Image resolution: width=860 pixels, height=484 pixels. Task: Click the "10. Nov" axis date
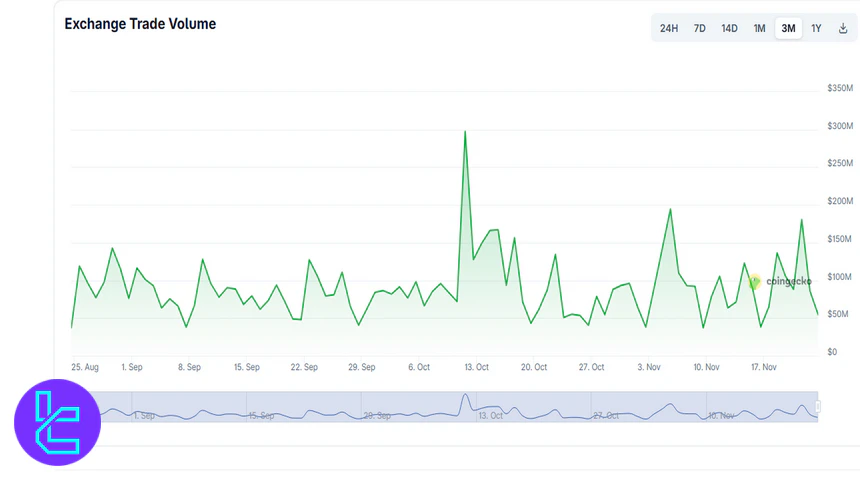[706, 367]
